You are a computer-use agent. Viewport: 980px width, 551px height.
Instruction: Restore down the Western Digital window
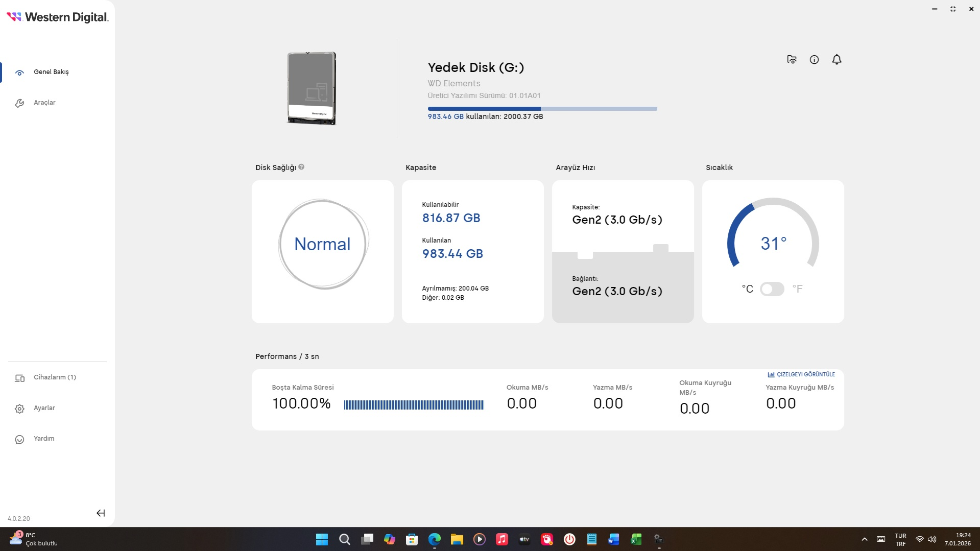[x=953, y=9]
